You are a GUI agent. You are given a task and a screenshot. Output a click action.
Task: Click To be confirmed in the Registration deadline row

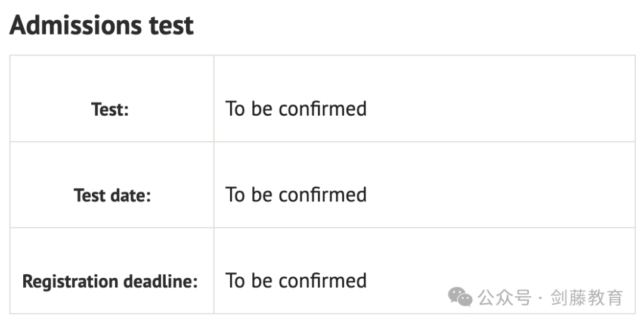coord(296,281)
